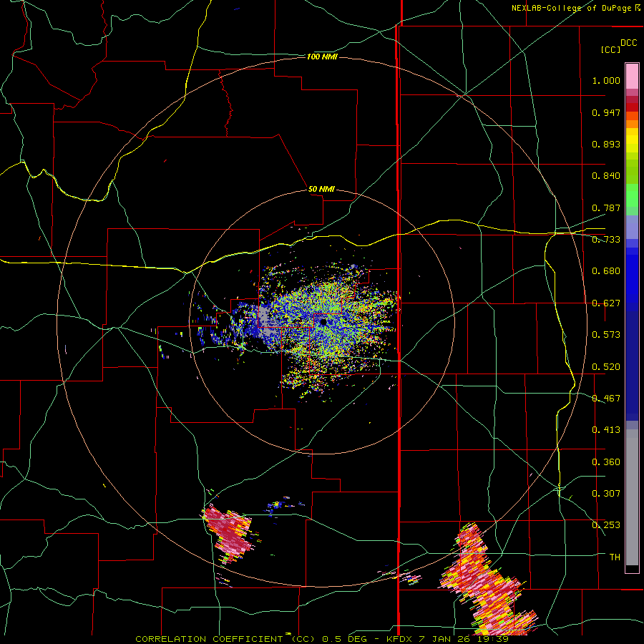Click the 0.733 color scale value
644x644 pixels.
[606, 240]
